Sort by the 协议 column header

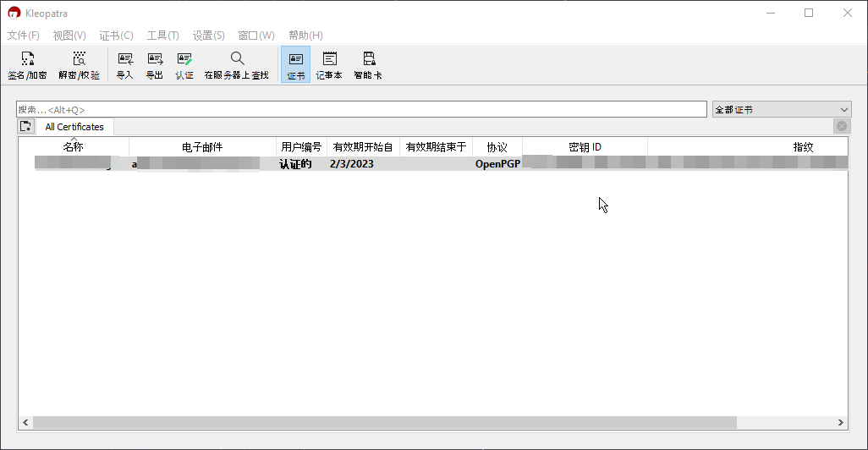click(497, 147)
